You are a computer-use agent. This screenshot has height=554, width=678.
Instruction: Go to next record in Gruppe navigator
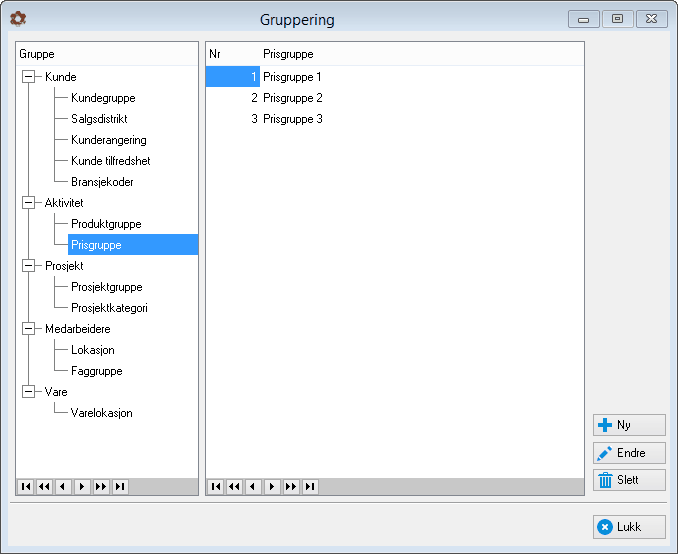(x=82, y=487)
